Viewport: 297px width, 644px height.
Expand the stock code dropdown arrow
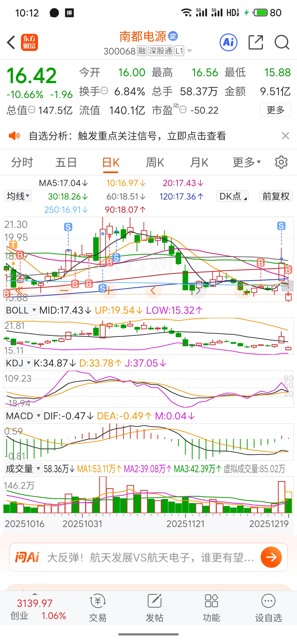click(x=189, y=51)
